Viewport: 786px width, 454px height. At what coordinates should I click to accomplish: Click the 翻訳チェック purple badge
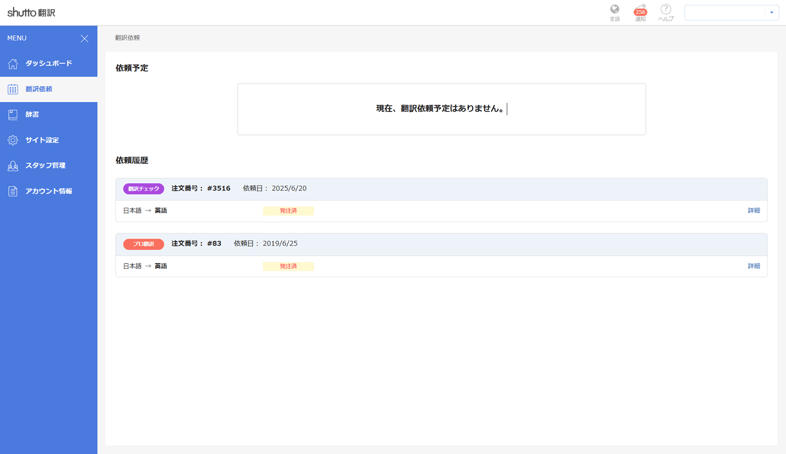click(143, 189)
